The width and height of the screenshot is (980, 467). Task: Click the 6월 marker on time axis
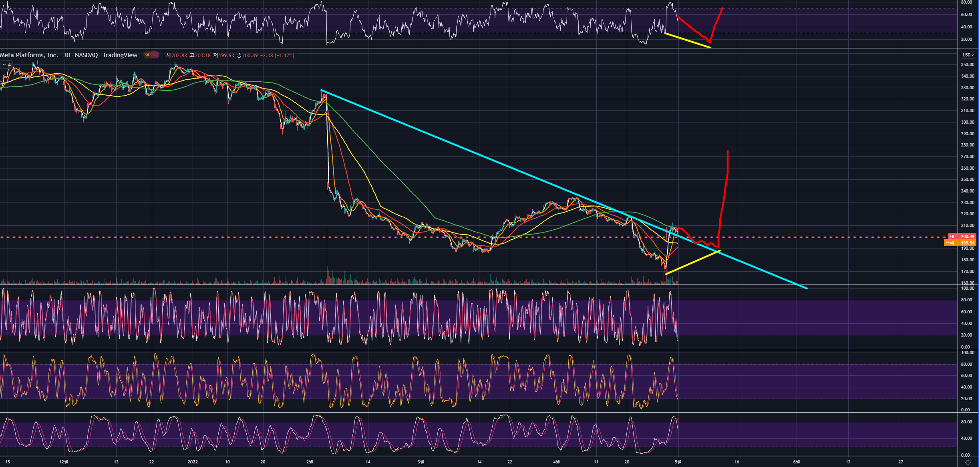pyautogui.click(x=796, y=462)
